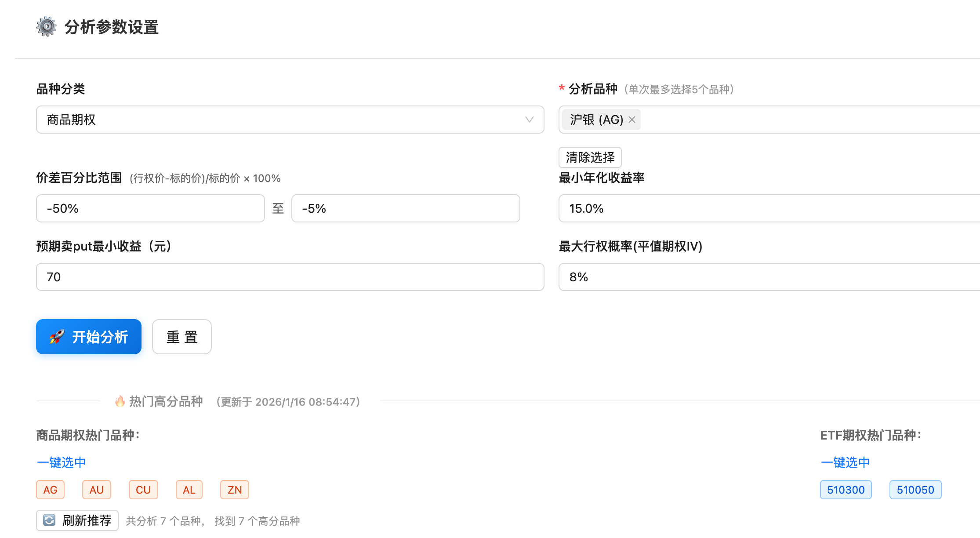This screenshot has height=538, width=980.
Task: Select the AU hot commodity tag
Action: pos(97,490)
